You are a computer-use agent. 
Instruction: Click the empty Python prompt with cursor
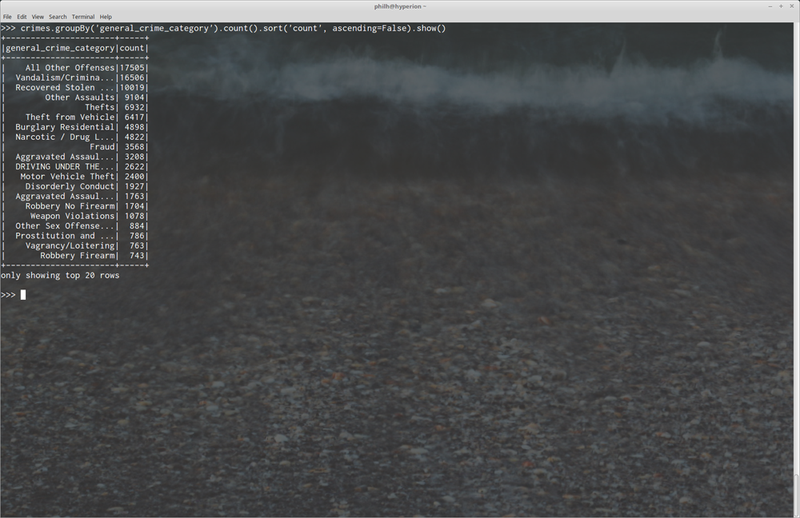13,295
